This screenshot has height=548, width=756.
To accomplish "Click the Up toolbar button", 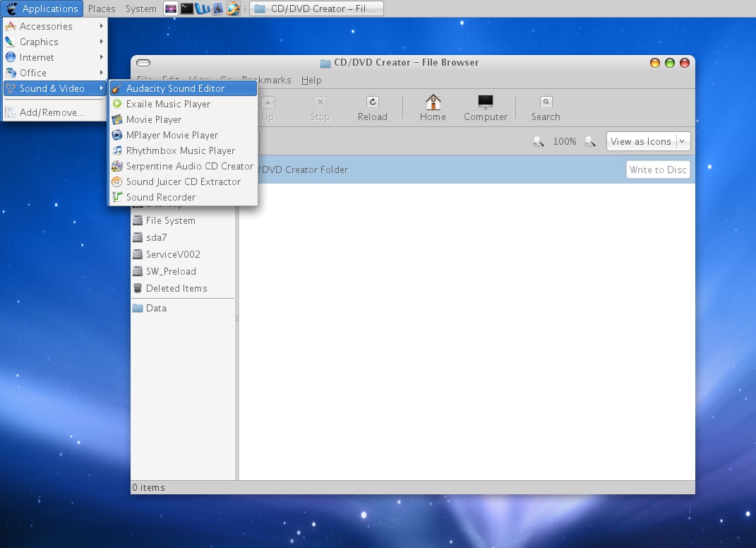I will (268, 108).
